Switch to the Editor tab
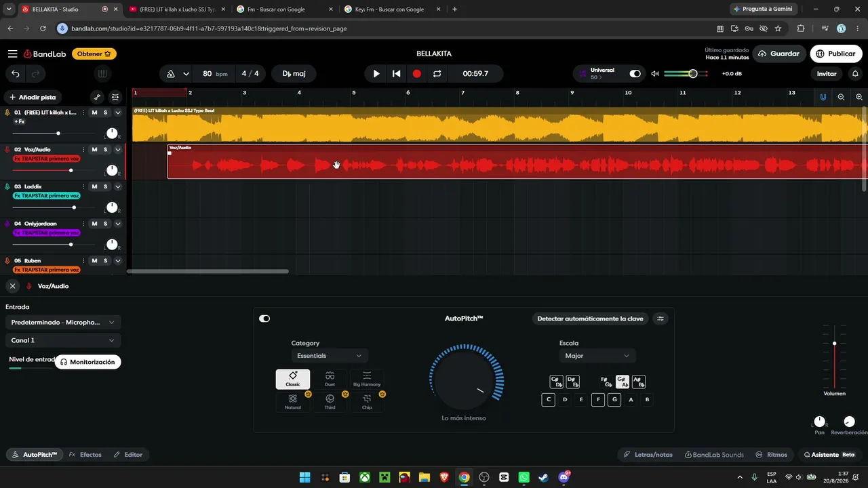 (128, 455)
